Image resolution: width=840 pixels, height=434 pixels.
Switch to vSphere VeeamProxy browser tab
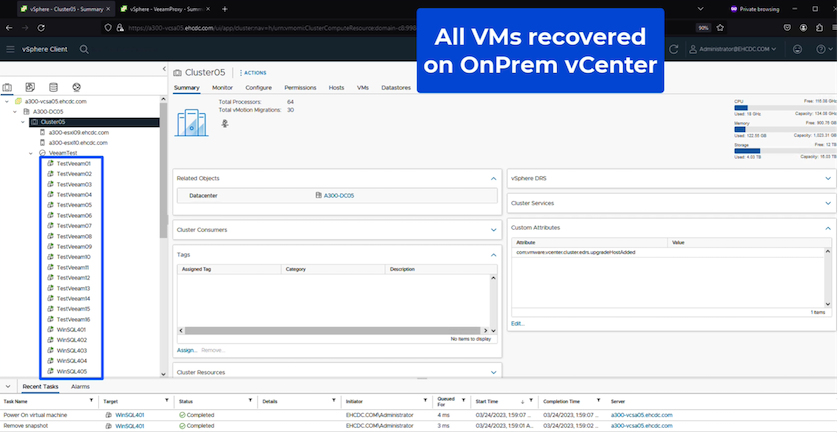[x=165, y=9]
